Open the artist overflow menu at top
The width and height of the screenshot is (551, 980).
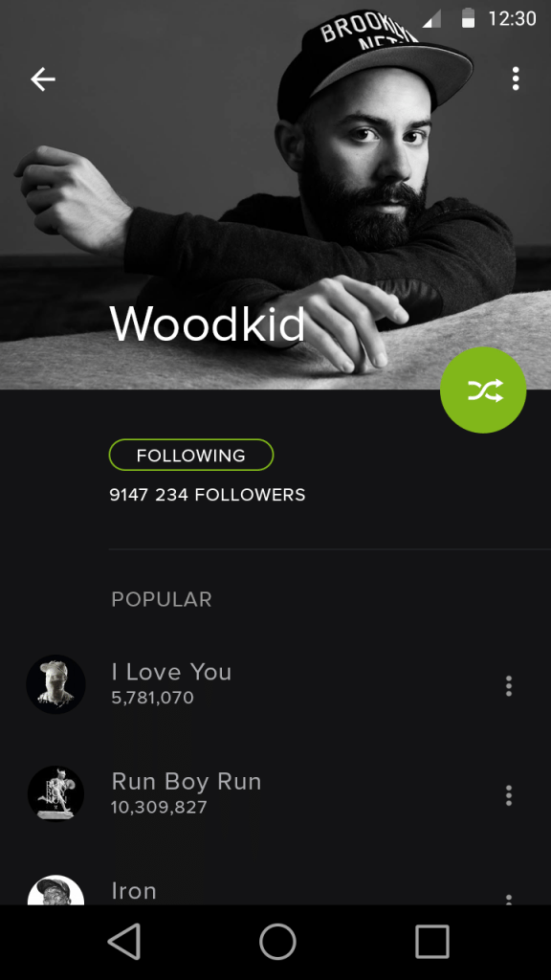[x=516, y=78]
